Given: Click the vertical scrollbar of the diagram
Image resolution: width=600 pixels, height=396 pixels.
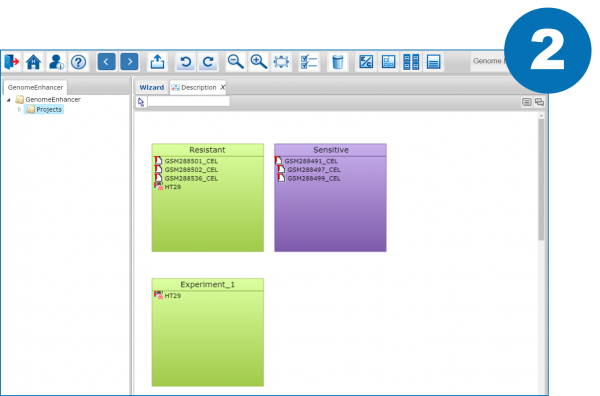Looking at the screenshot, I should pos(541,180).
